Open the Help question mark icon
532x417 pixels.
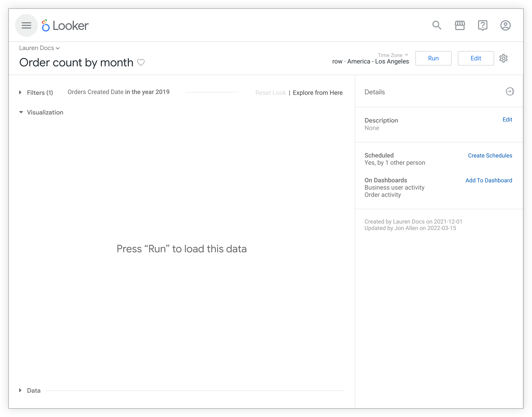(x=482, y=25)
